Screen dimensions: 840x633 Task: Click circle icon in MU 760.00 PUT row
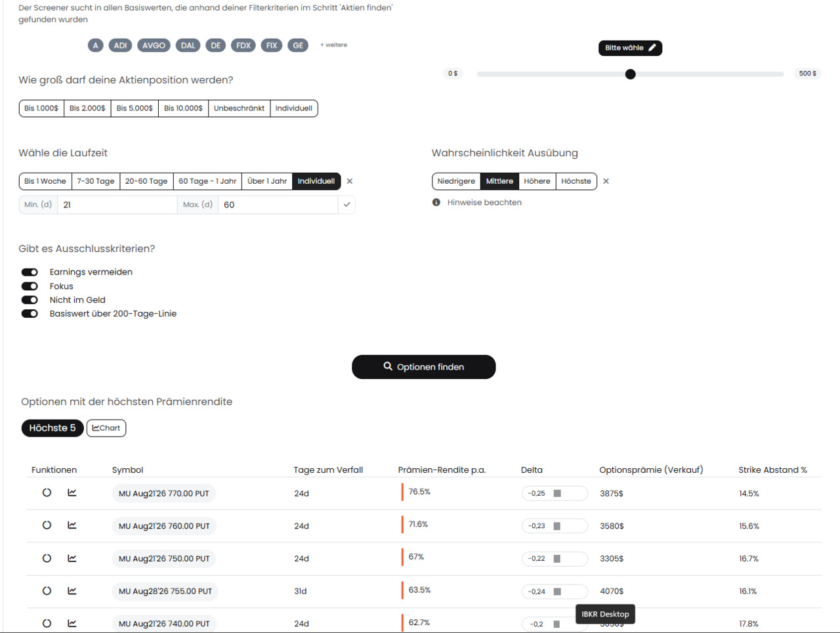coord(47,525)
